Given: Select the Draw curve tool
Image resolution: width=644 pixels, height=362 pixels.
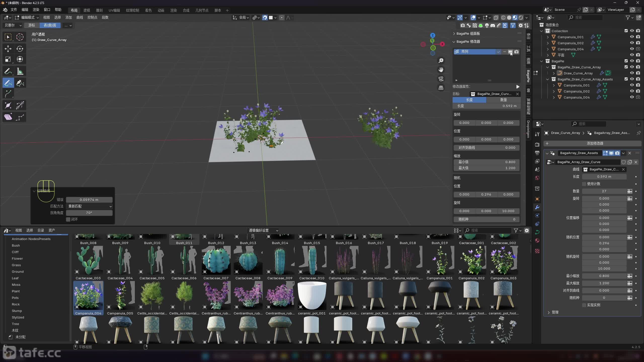Looking at the screenshot, I should click(8, 83).
